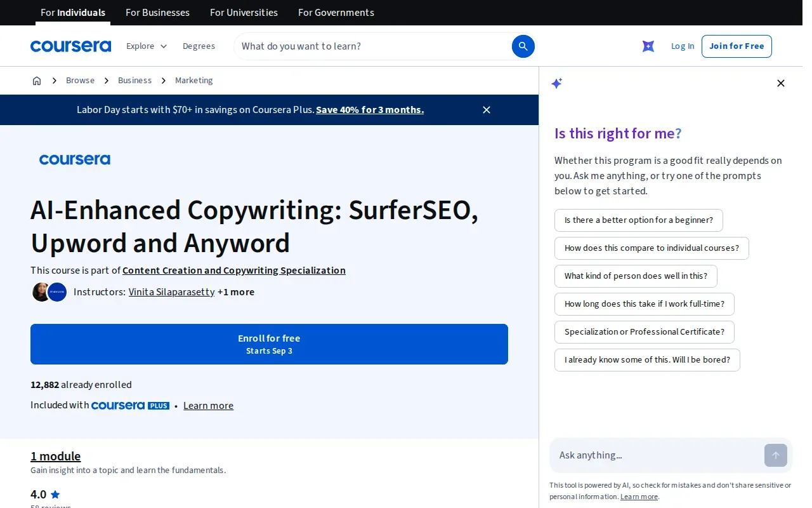The width and height of the screenshot is (812, 508).
Task: Open the AI coach sparkle icon in header
Action: pyautogui.click(x=648, y=46)
